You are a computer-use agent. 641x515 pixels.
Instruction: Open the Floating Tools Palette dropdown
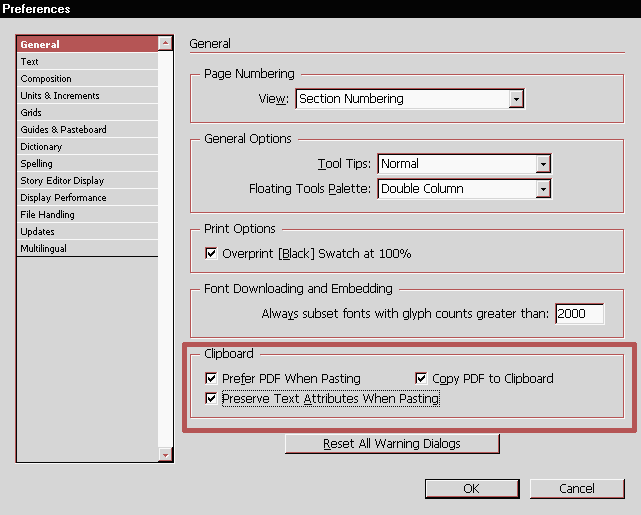464,189
